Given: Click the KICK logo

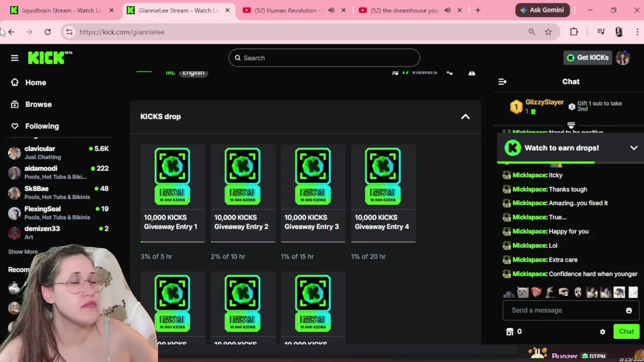Looking at the screenshot, I should click(x=49, y=57).
